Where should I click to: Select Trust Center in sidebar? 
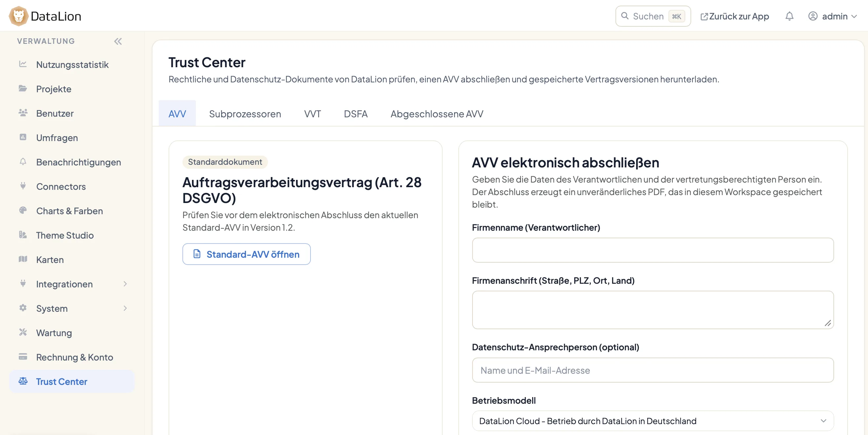click(72, 381)
